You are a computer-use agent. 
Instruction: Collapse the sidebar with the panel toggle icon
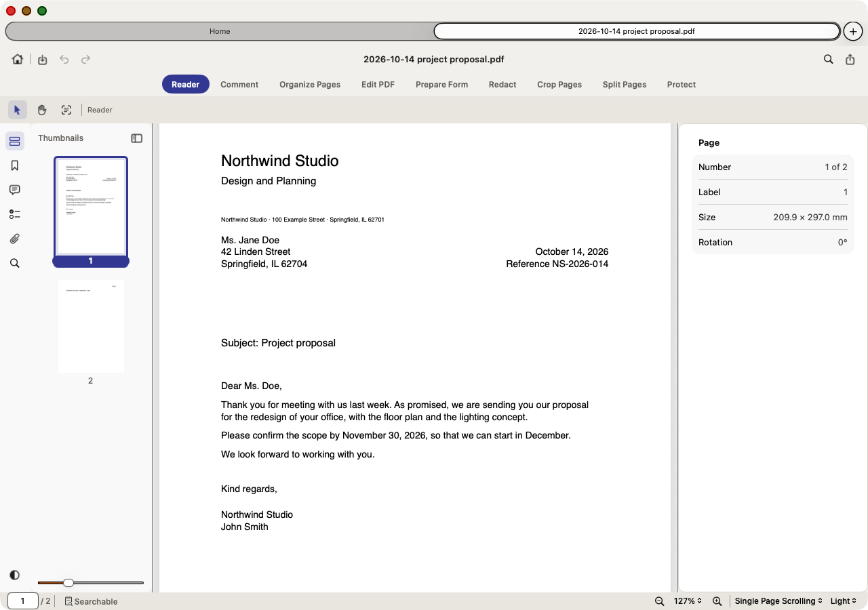[137, 138]
